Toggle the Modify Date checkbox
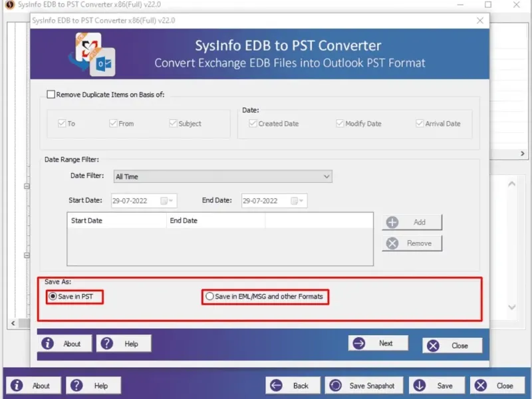Image resolution: width=532 pixels, height=399 pixels. [340, 123]
